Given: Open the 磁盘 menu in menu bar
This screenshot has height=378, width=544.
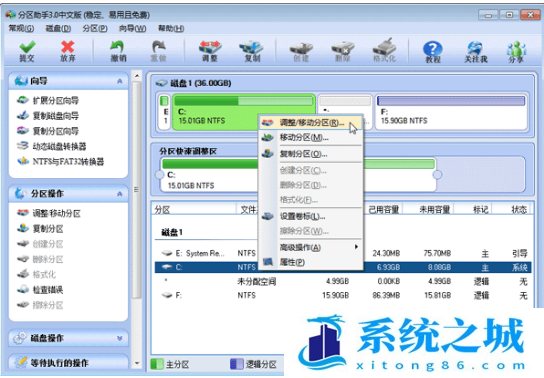Looking at the screenshot, I should coord(58,28).
